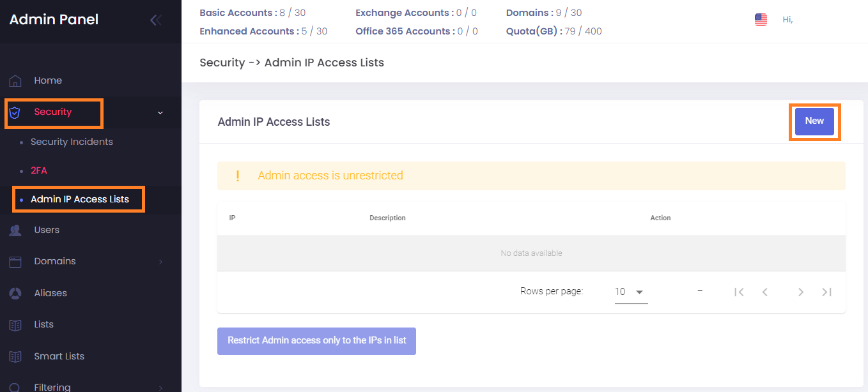Click the US flag language icon
Screen dimensions: 868x392
761,19
